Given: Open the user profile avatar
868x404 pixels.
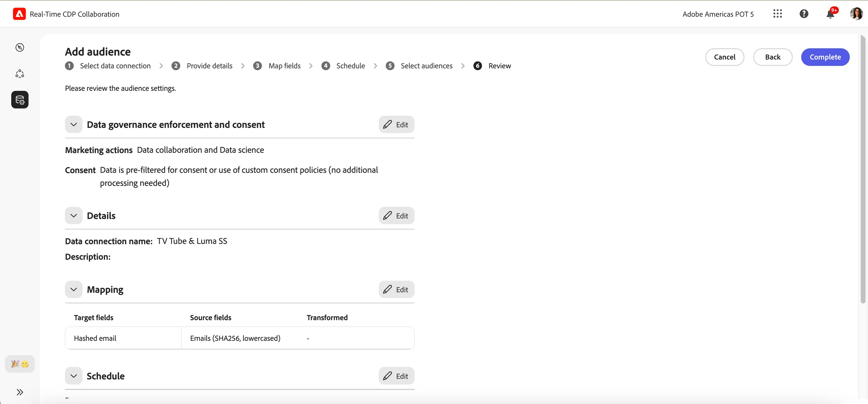Looking at the screenshot, I should (x=856, y=14).
